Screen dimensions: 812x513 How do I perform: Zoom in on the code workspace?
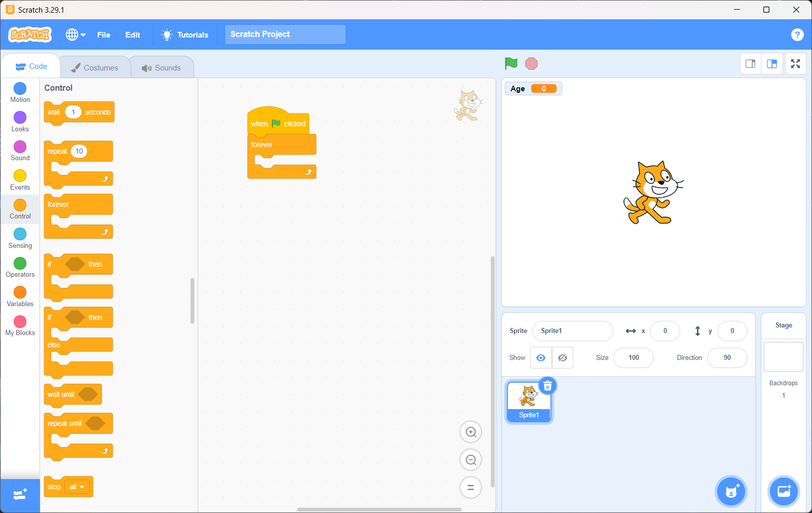470,432
